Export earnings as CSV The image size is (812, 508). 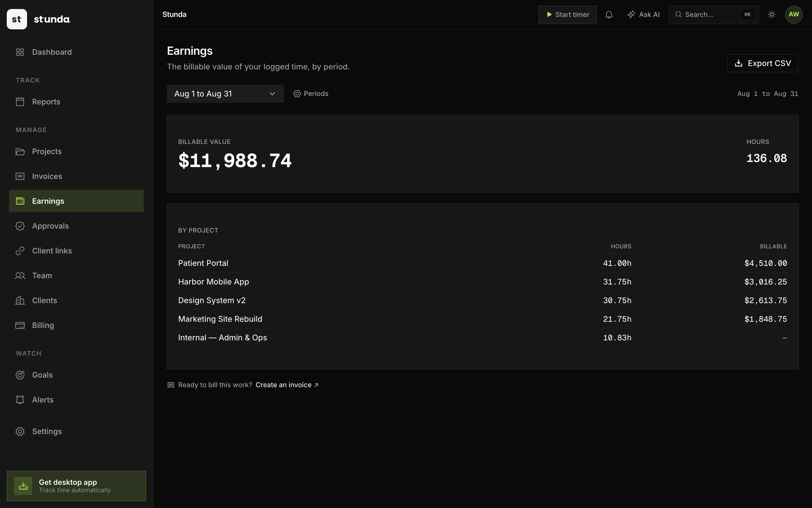763,63
